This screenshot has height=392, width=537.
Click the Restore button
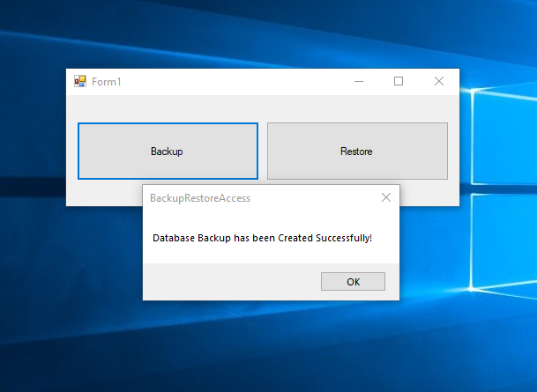(x=357, y=151)
